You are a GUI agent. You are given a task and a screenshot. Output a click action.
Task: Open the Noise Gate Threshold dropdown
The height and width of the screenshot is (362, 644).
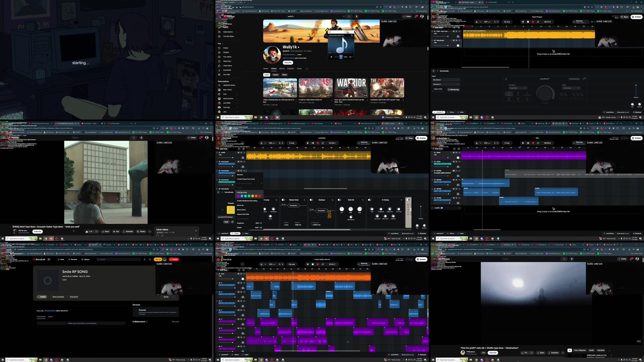(x=294, y=205)
